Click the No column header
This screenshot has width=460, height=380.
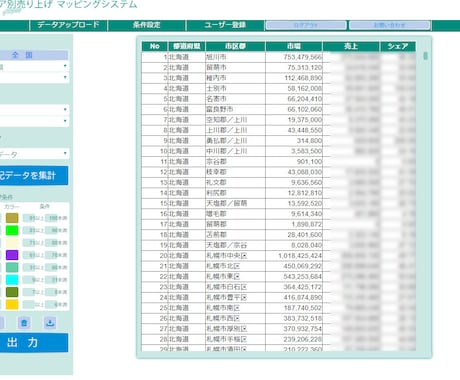tap(155, 46)
